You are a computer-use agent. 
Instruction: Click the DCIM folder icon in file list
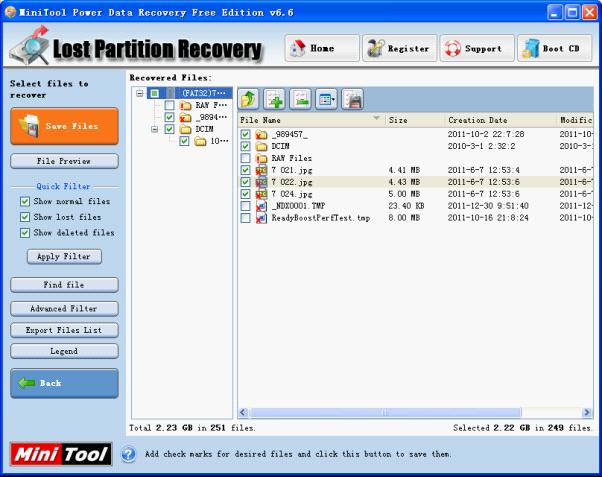[x=261, y=146]
